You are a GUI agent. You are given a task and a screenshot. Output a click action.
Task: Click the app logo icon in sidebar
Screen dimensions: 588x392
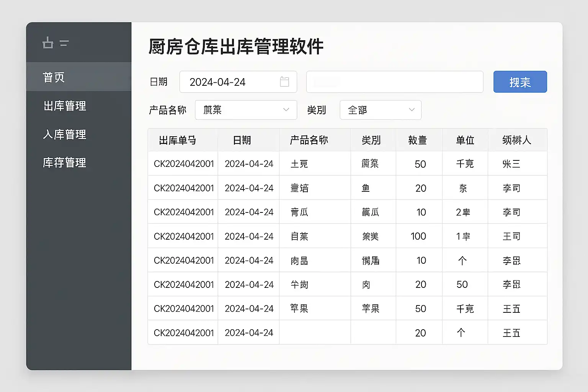click(x=48, y=43)
